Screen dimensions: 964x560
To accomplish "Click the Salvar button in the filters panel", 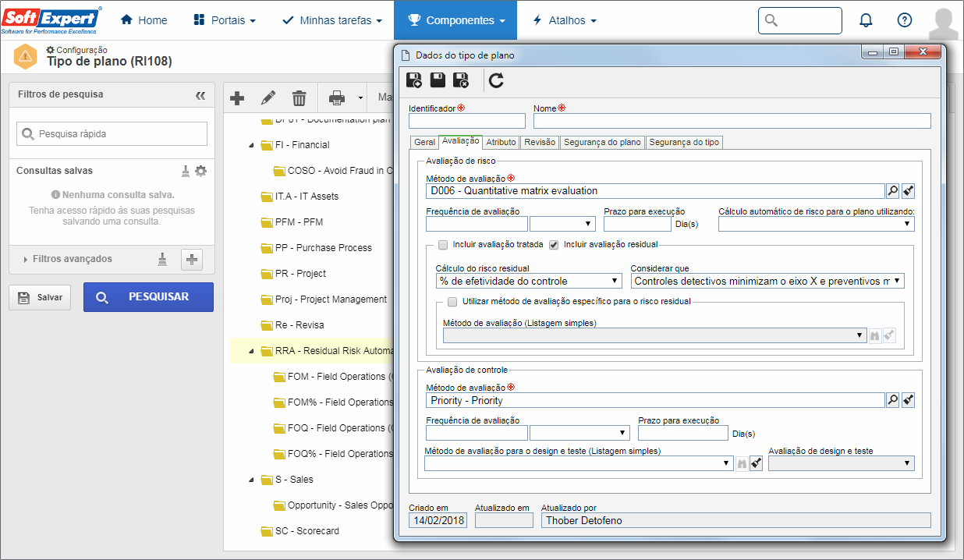I will click(40, 297).
